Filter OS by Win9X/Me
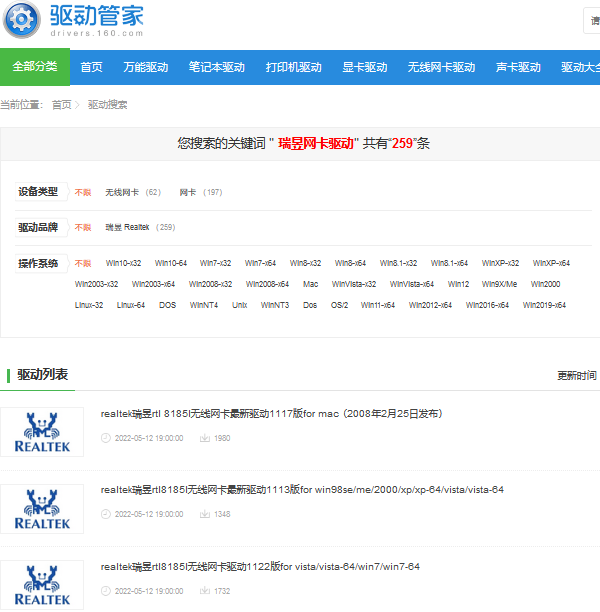This screenshot has width=600, height=612. tap(499, 284)
